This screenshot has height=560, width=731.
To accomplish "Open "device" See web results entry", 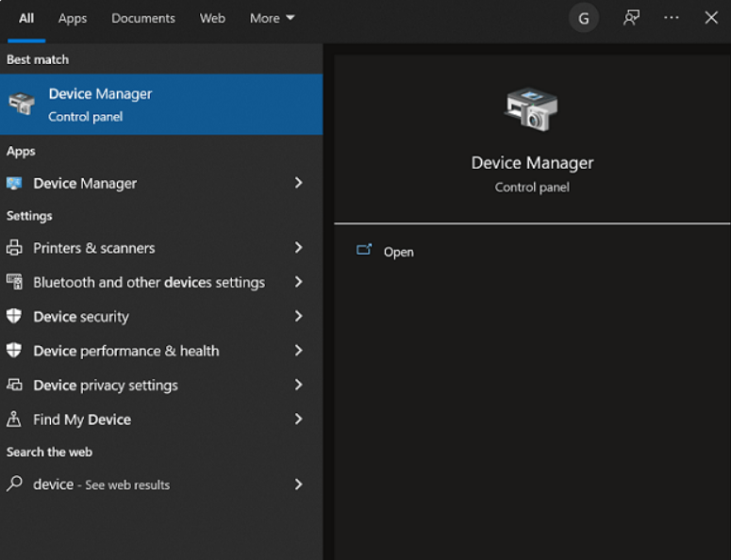I will click(102, 485).
